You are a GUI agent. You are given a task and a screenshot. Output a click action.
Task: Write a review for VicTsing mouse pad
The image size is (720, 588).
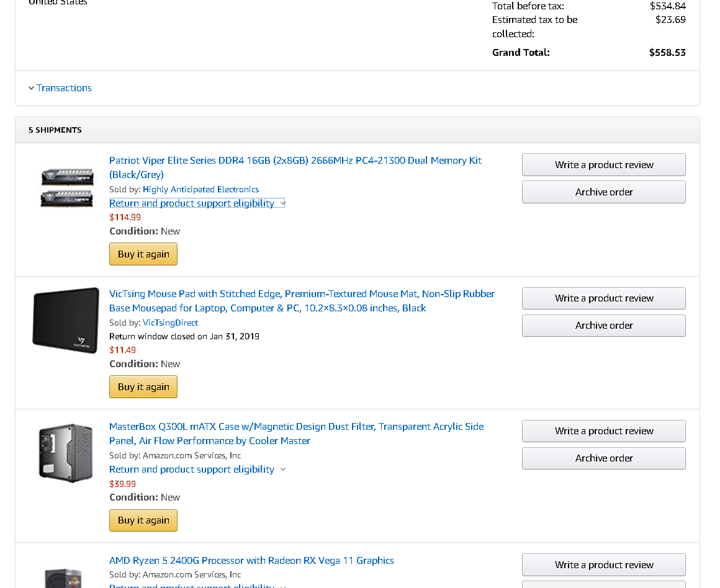coord(604,298)
